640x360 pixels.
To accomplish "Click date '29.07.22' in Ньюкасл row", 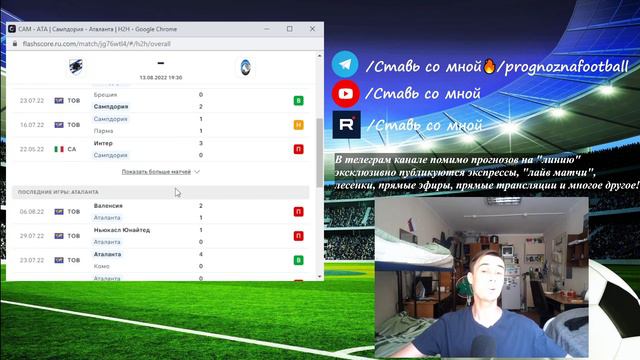I will (32, 236).
